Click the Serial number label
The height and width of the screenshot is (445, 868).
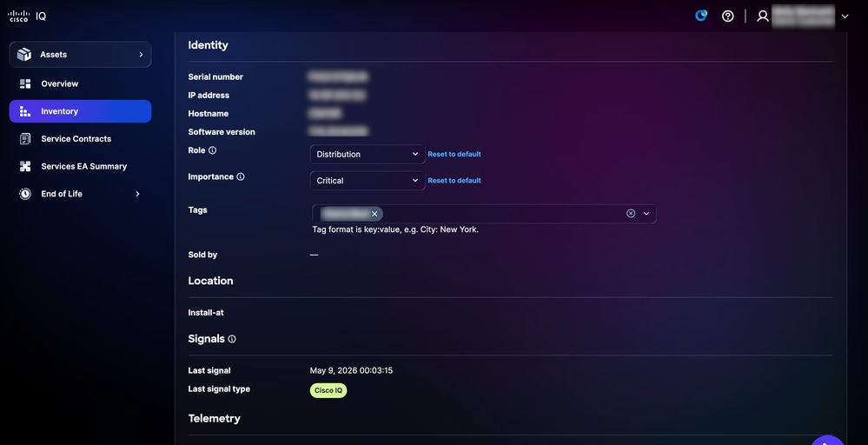(215, 77)
